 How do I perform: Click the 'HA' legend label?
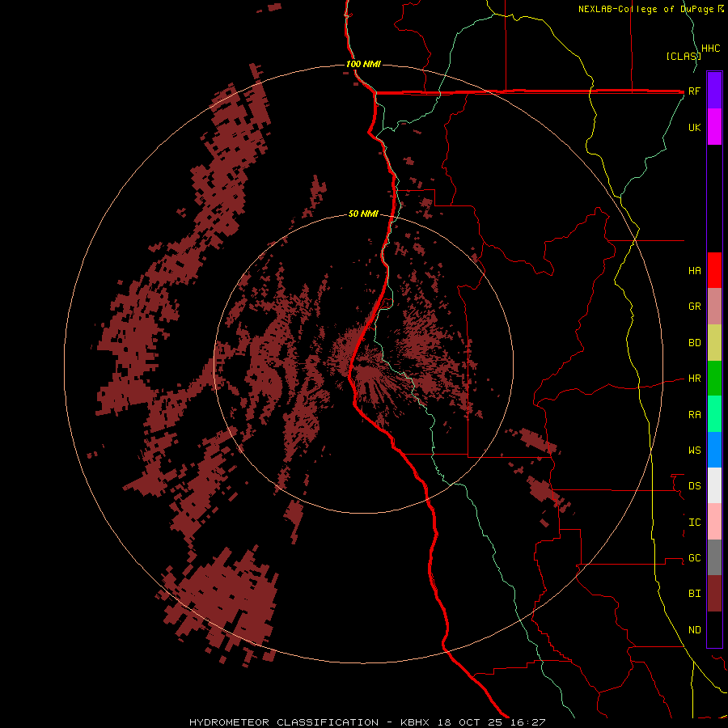point(694,271)
